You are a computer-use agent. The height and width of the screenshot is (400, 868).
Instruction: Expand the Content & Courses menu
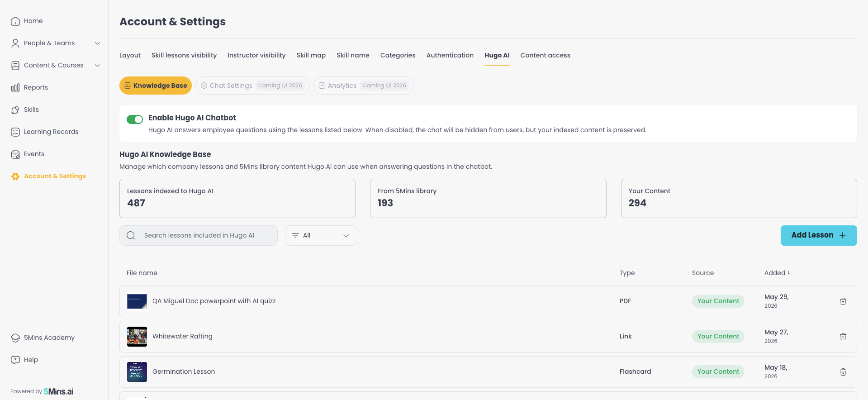(97, 66)
